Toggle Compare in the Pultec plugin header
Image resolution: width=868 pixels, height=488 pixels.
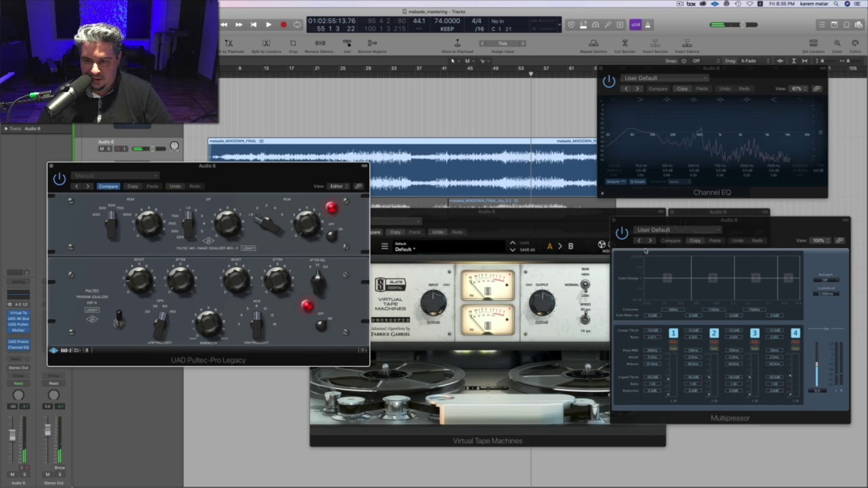[x=108, y=186]
